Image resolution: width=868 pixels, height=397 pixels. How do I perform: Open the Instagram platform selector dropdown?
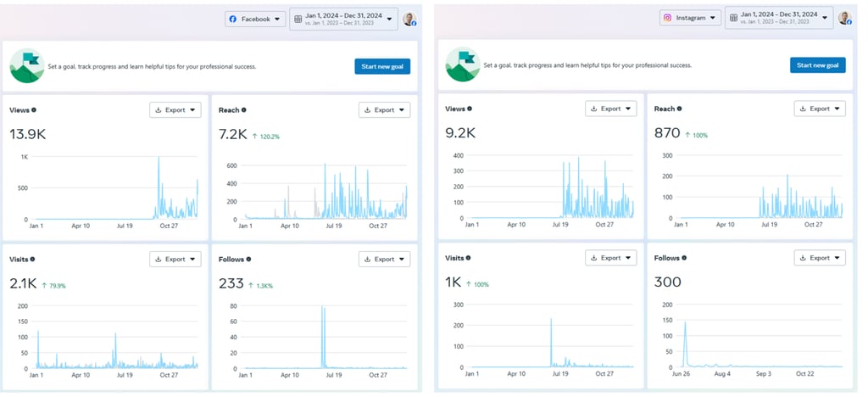(x=690, y=18)
